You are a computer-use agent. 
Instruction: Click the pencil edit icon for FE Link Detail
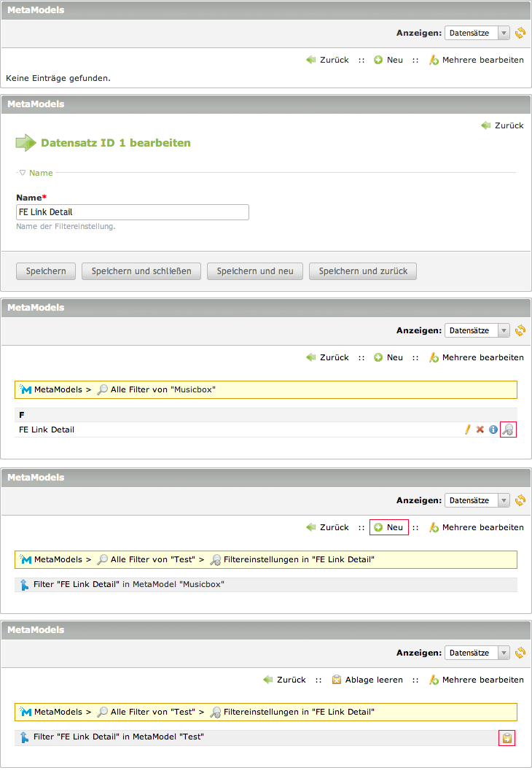(468, 430)
